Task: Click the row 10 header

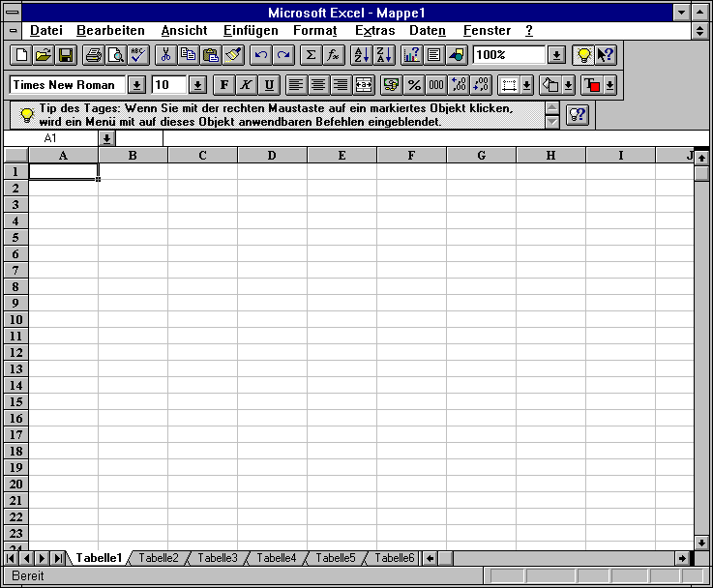Action: point(15,319)
